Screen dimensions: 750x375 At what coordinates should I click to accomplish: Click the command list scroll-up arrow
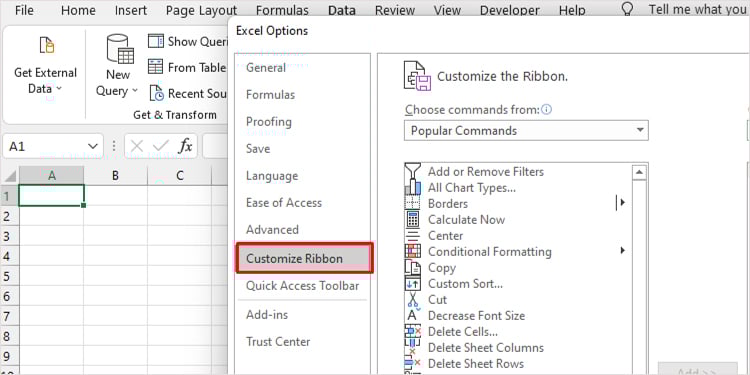click(x=640, y=172)
